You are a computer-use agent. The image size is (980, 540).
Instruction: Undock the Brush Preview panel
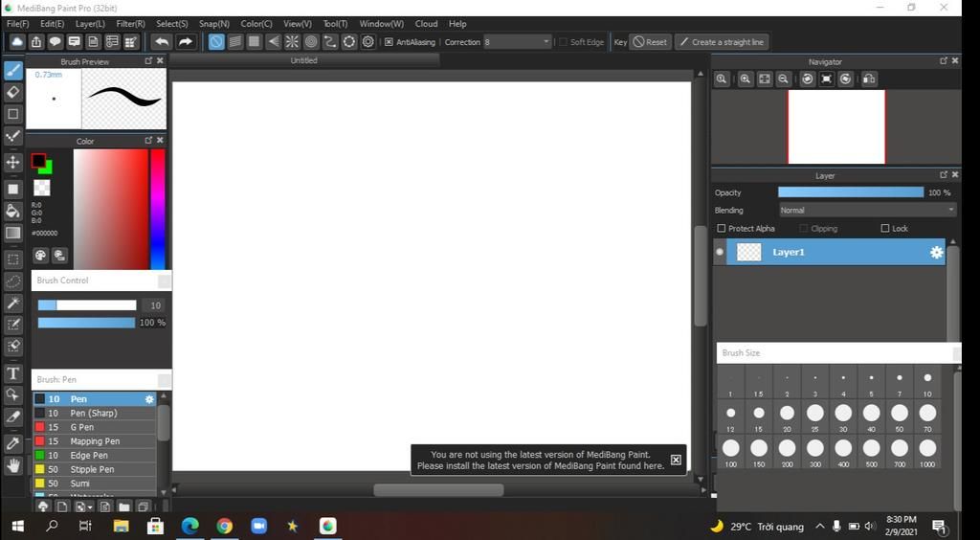(x=148, y=60)
